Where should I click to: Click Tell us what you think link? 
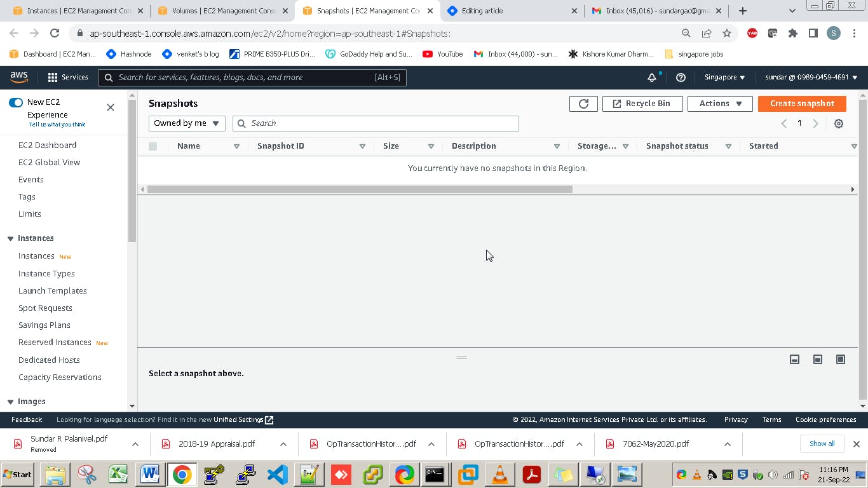point(57,125)
